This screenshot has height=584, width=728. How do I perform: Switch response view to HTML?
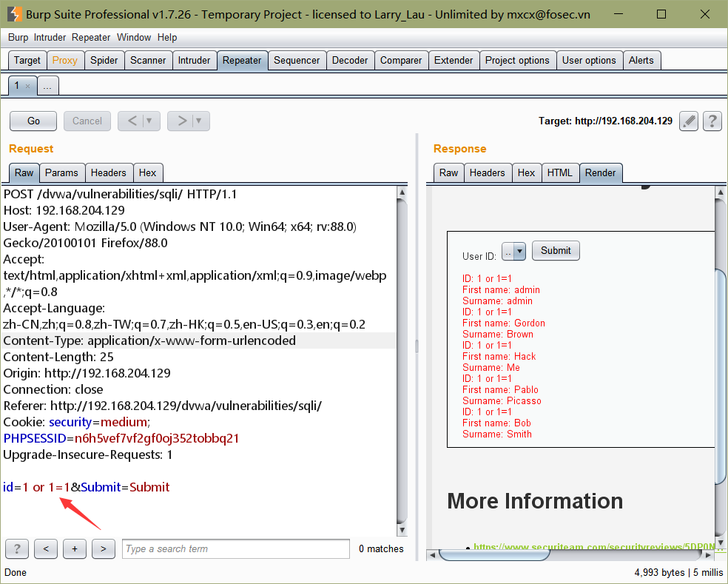coord(560,172)
